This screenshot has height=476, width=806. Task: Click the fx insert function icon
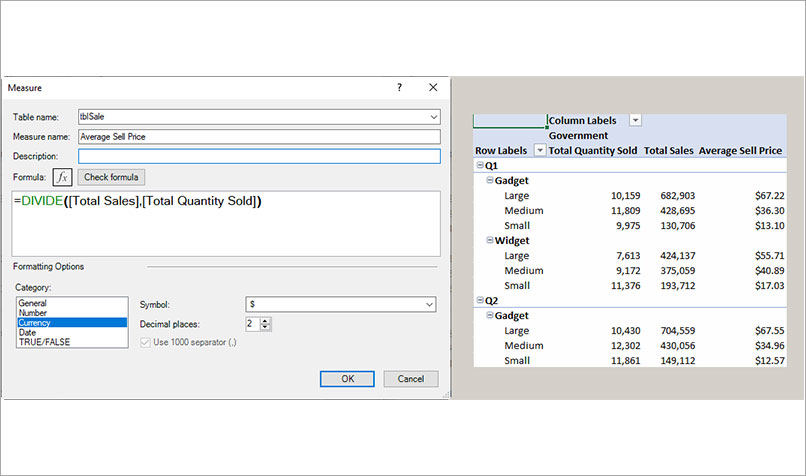click(63, 177)
